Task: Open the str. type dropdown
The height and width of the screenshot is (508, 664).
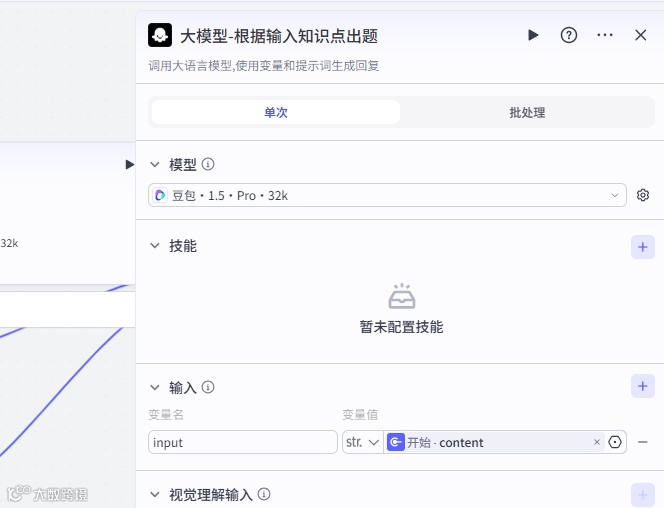Action: pos(362,442)
